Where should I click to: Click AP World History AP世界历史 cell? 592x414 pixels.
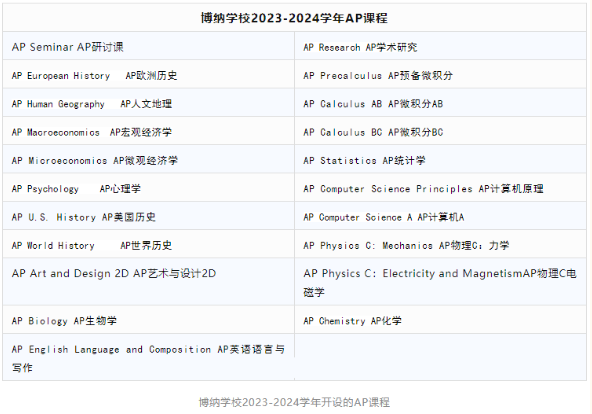148,244
